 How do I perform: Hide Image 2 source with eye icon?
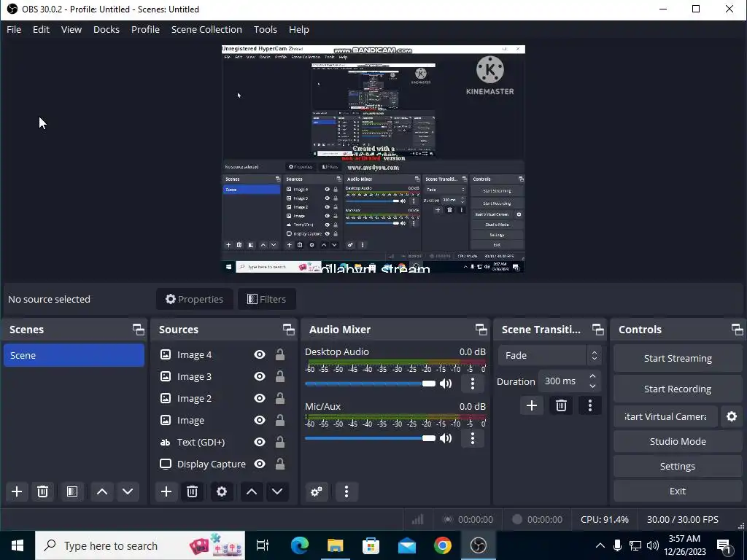click(260, 399)
